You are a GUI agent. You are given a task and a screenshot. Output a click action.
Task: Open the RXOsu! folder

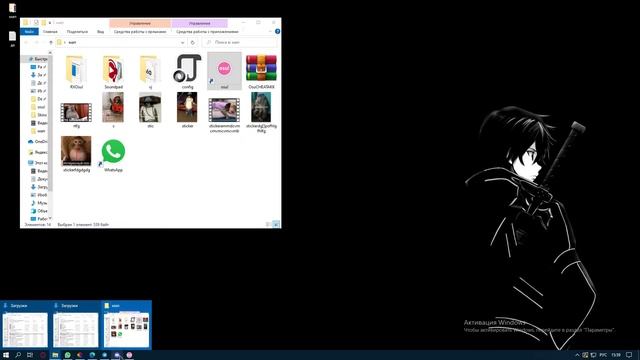pos(76,72)
